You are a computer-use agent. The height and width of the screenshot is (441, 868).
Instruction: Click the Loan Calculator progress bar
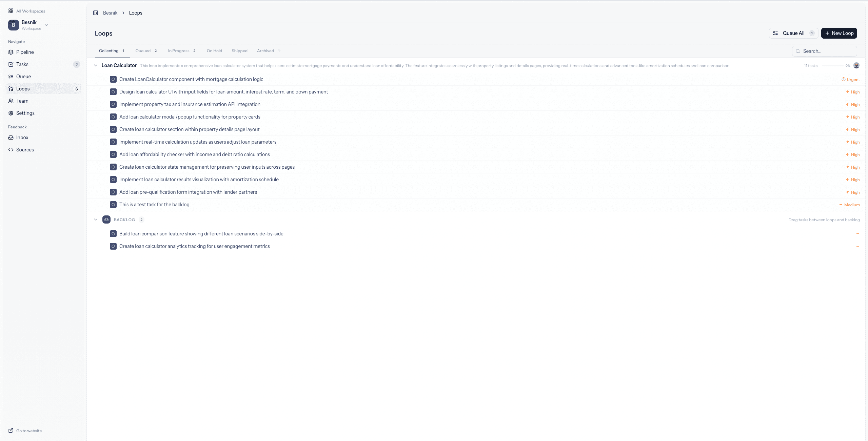tap(833, 65)
